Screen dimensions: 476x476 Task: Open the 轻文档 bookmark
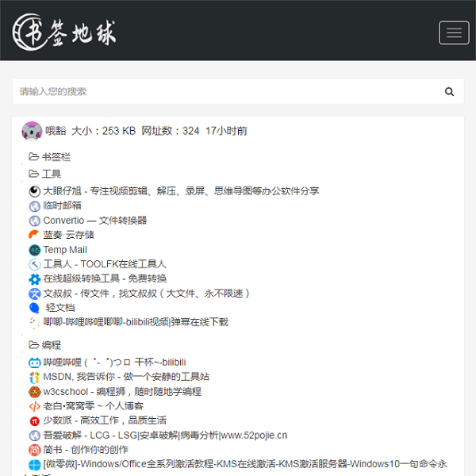[x=59, y=308]
